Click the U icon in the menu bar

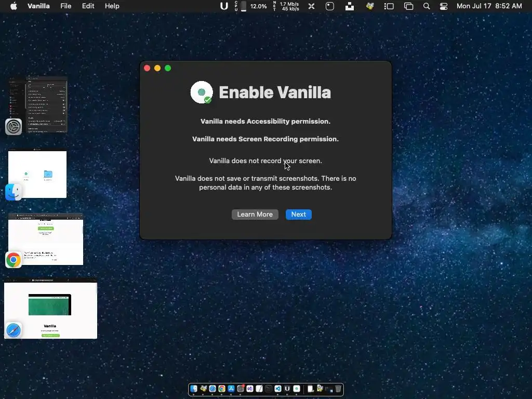tap(224, 6)
